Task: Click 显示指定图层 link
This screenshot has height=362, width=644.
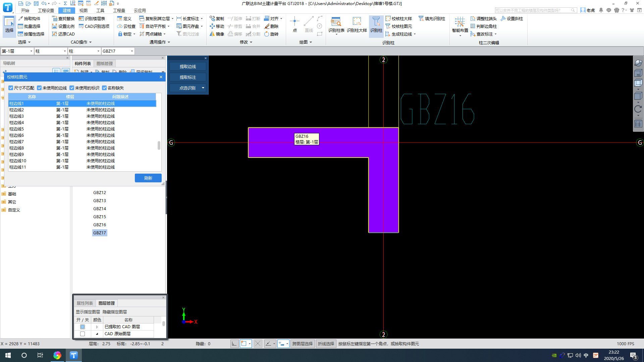Action: pyautogui.click(x=88, y=312)
